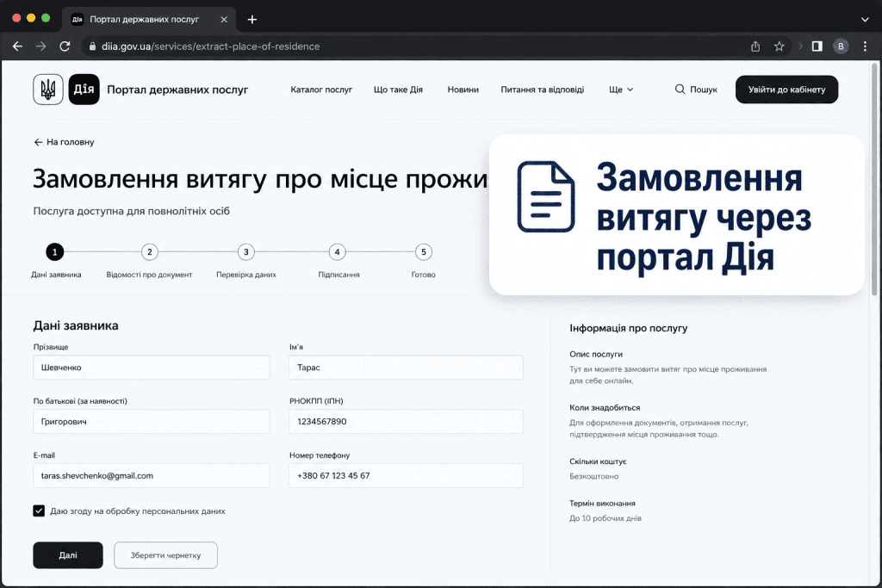Viewport: 882px width, 588px height.
Task: Click the browser forward arrow
Action: point(41,46)
